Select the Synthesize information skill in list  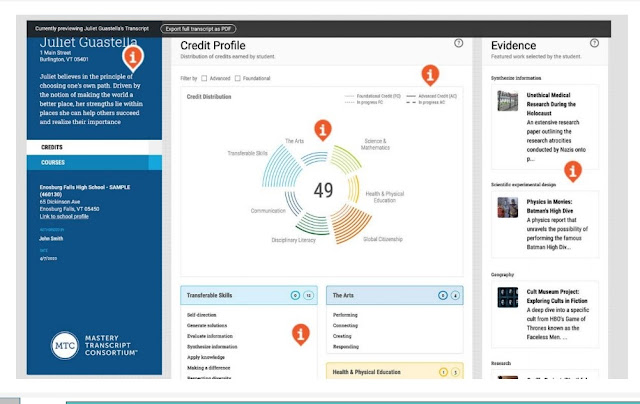(x=212, y=347)
